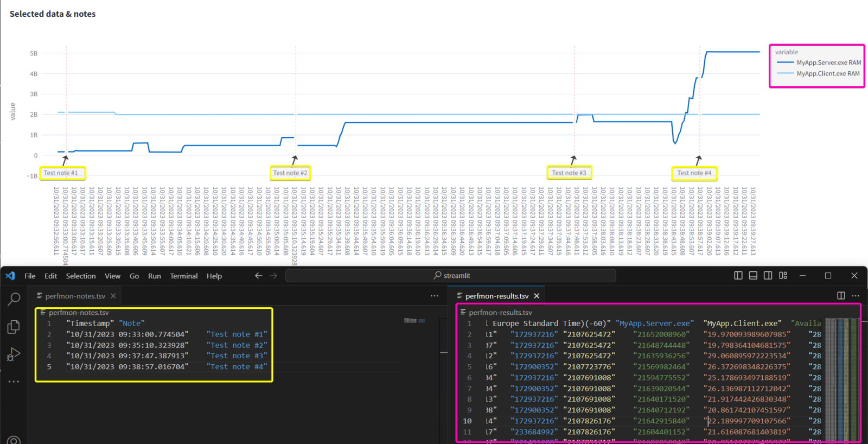Image resolution: width=868 pixels, height=444 pixels.
Task: Click the Test note #3 annotation label
Action: pos(569,173)
